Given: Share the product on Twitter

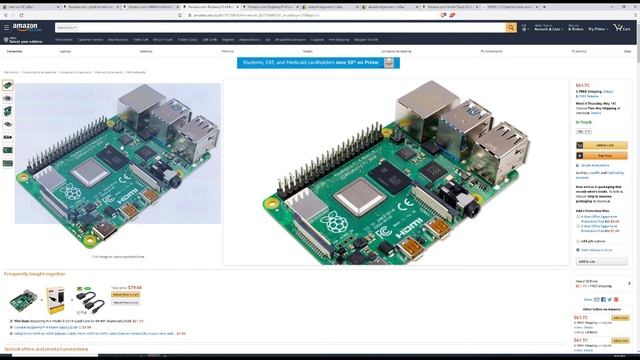Looking at the screenshot, I should (x=609, y=300).
